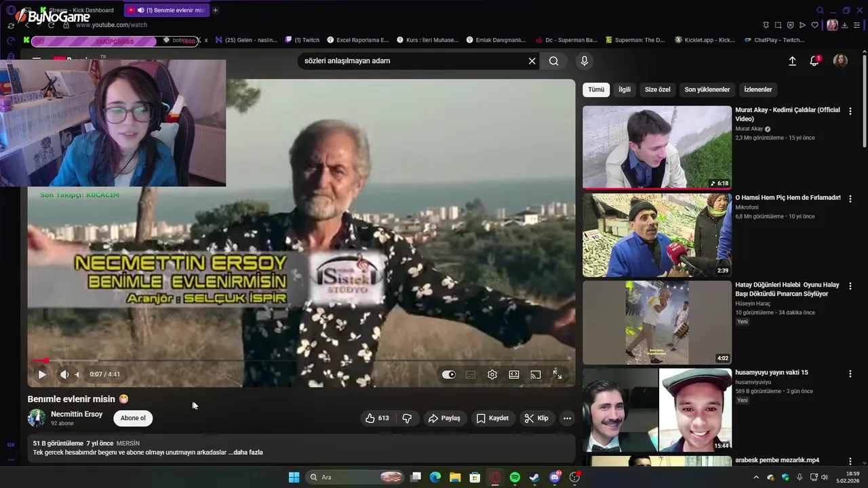Open more actions menu under video
Screen dimensions: 868x488
point(567,418)
